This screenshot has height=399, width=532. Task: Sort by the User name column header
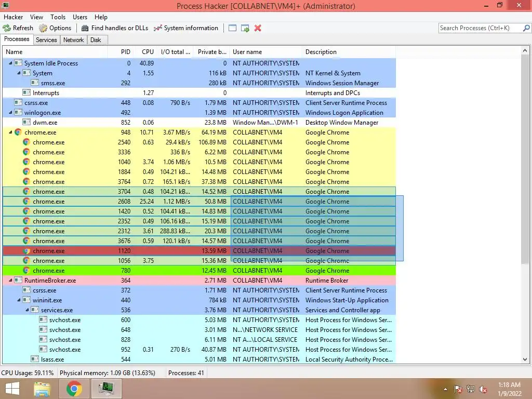tap(266, 52)
